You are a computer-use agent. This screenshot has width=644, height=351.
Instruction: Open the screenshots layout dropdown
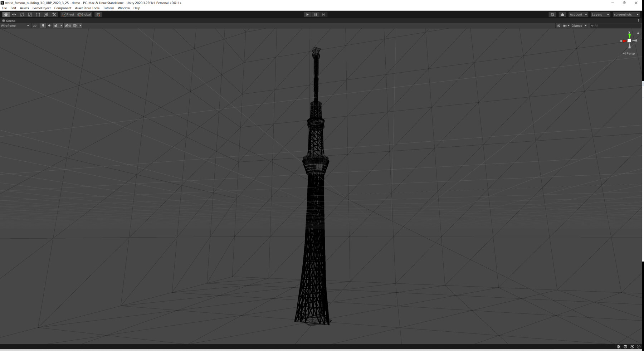[625, 14]
